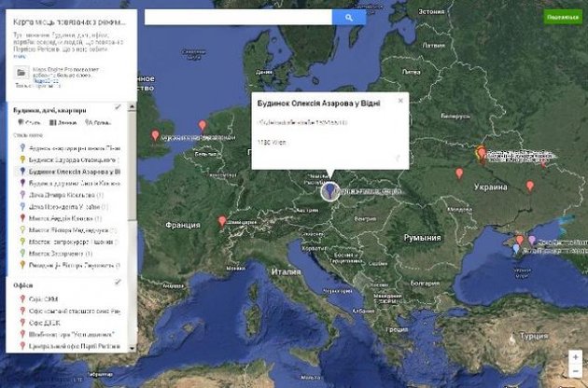
Task: Click the red pin near Great Britain
Action: coord(155,135)
